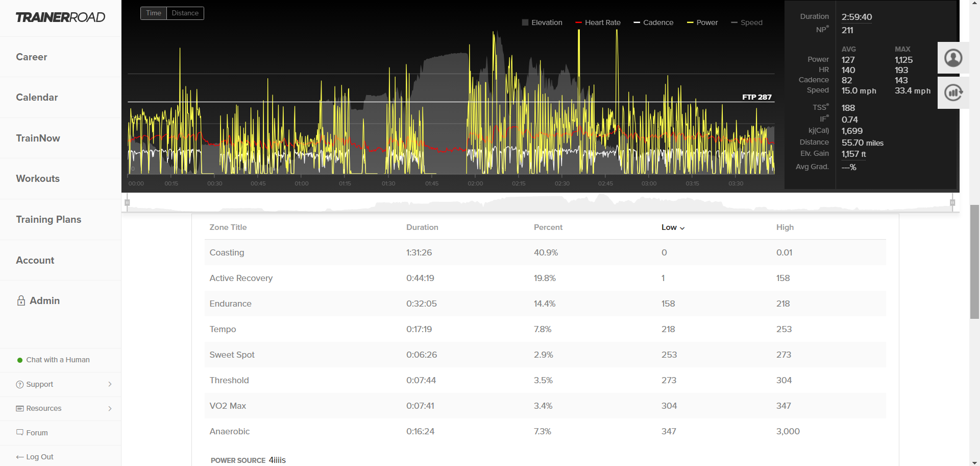Open the rider profile icon
The image size is (980, 466).
click(953, 58)
